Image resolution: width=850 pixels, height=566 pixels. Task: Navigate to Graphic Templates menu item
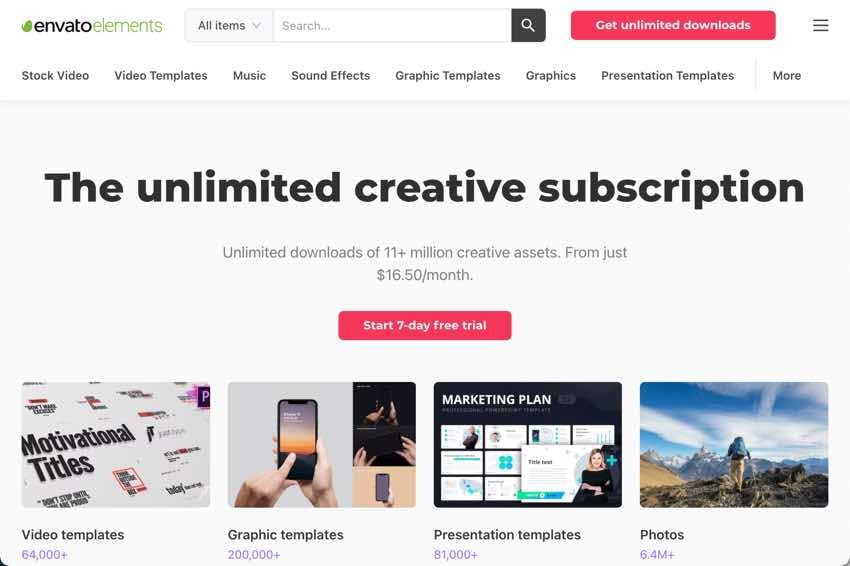pos(448,75)
